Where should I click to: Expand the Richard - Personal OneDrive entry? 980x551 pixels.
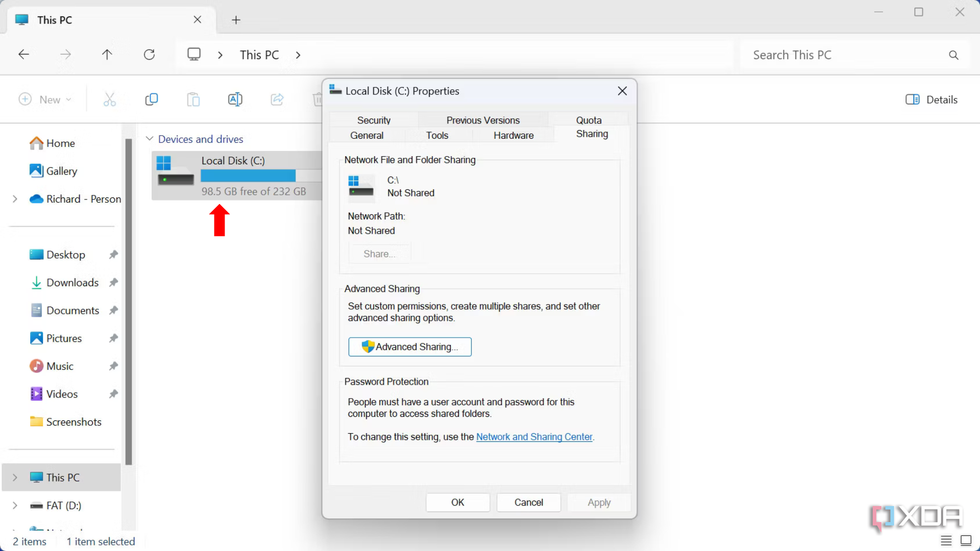(14, 199)
